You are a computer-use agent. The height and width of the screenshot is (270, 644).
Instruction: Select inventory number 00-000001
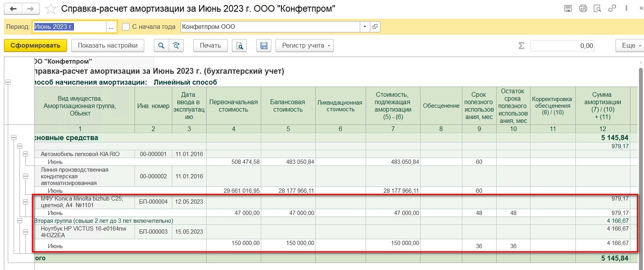tap(153, 154)
